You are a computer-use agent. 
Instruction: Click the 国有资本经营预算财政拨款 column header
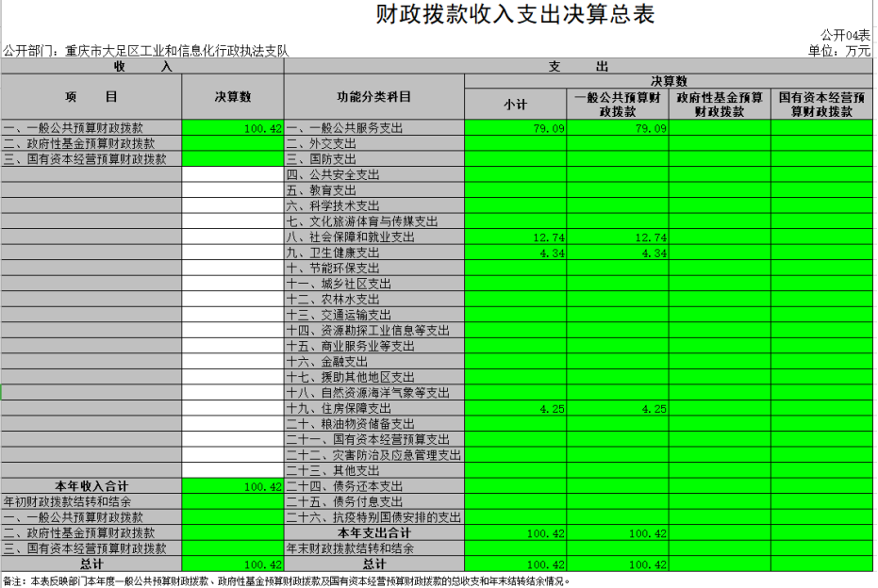[x=822, y=104]
